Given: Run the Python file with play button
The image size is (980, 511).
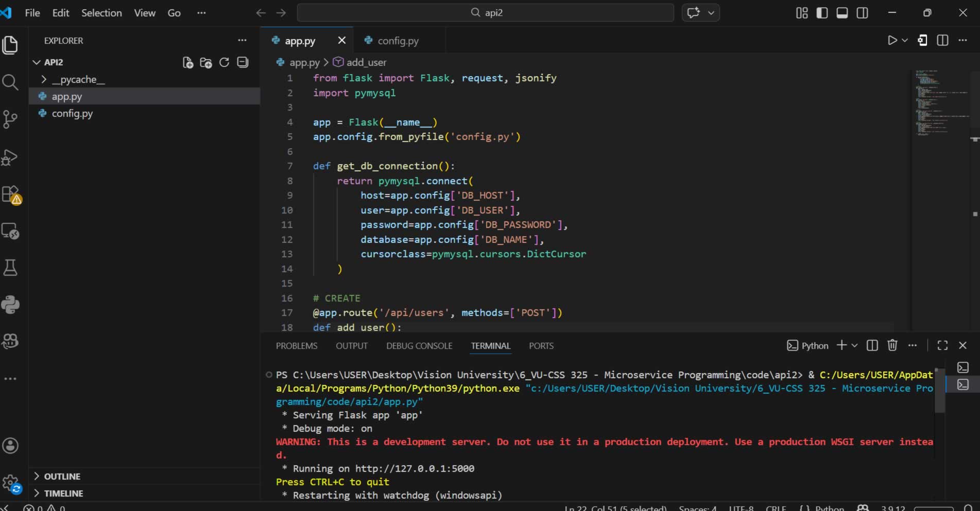Looking at the screenshot, I should [892, 40].
